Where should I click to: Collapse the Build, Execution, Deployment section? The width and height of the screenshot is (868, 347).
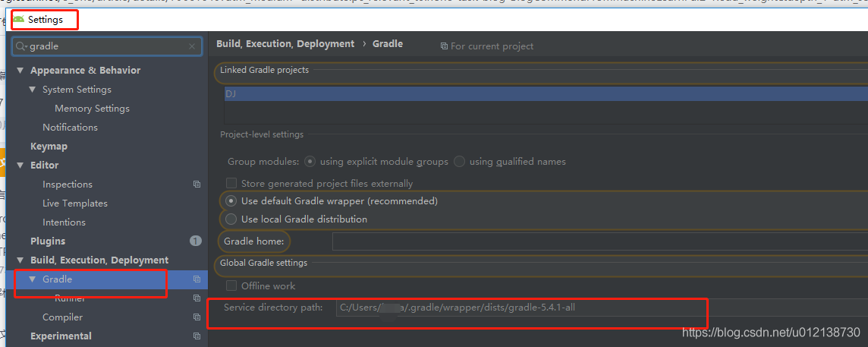tap(20, 260)
